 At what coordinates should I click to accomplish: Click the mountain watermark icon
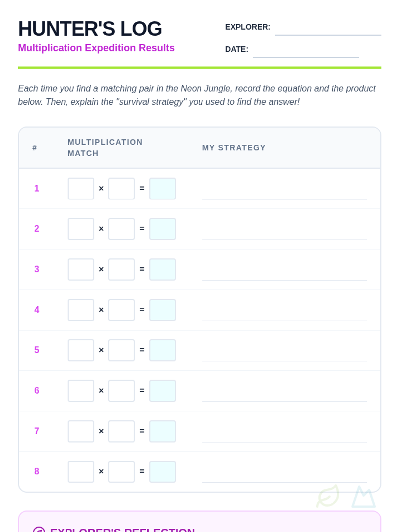pyautogui.click(x=363, y=497)
